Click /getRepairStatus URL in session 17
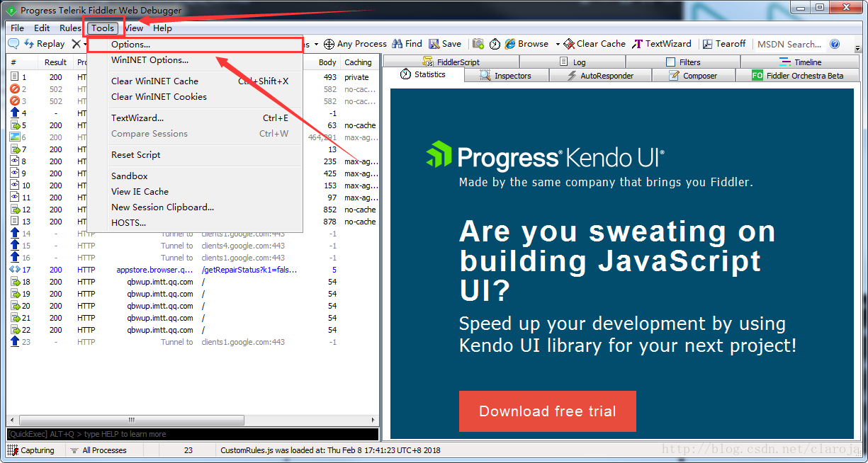Viewport: 868px width, 463px height. click(x=249, y=270)
